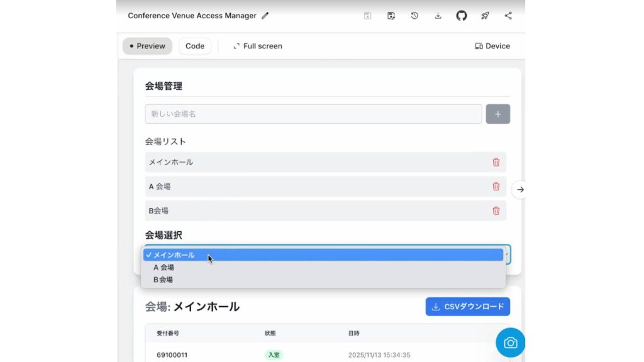Delete メインホール with its trash icon
This screenshot has width=644, height=362.
pos(496,162)
